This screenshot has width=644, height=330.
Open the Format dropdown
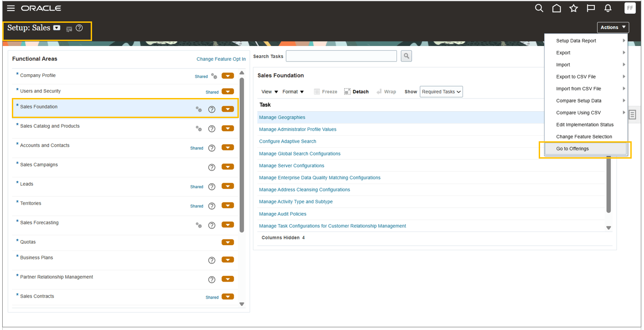tap(293, 92)
